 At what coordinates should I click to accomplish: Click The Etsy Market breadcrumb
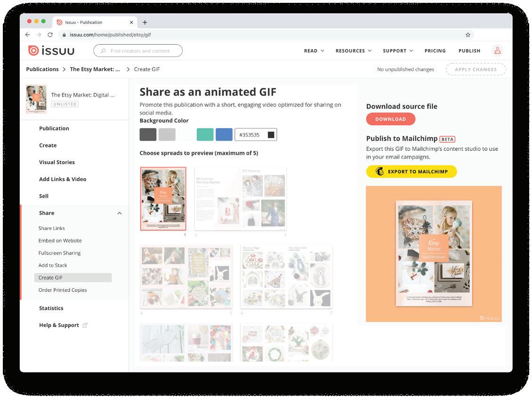95,69
